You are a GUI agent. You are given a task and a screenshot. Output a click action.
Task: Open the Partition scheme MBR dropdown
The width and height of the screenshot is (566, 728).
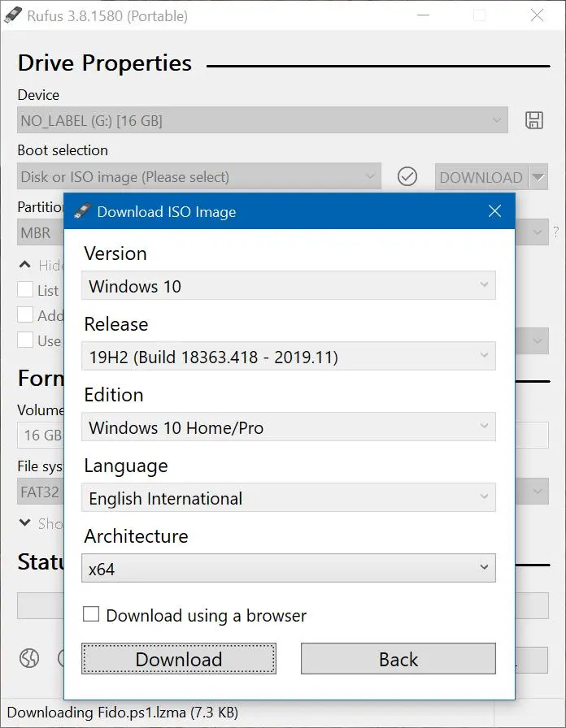click(x=41, y=232)
